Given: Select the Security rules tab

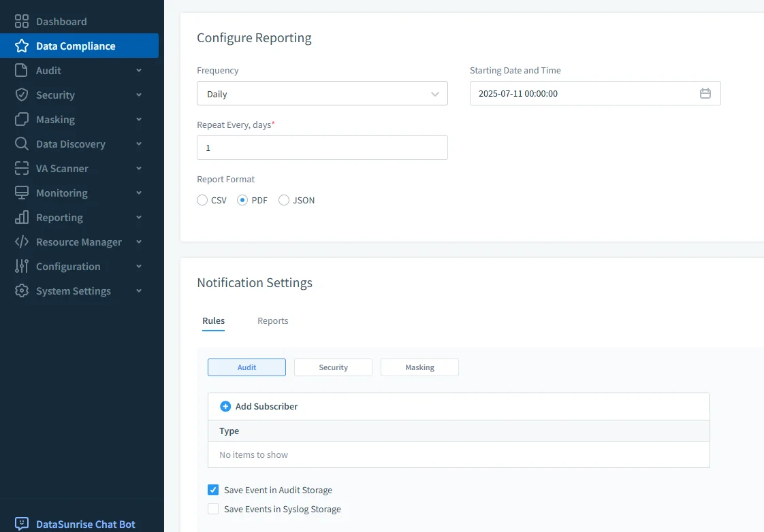Looking at the screenshot, I should coord(333,367).
